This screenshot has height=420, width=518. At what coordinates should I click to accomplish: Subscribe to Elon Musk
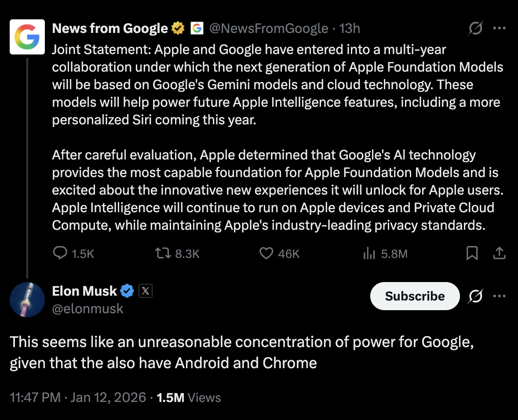click(x=415, y=297)
